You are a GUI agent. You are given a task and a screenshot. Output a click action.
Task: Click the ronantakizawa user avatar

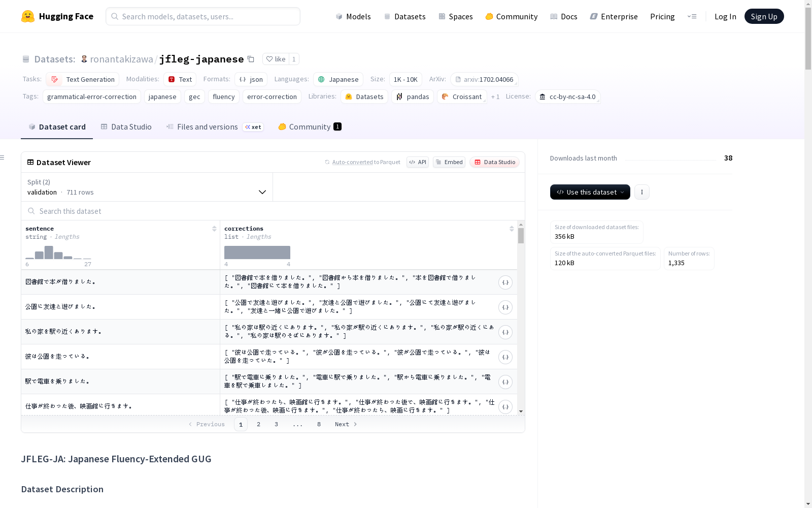pyautogui.click(x=84, y=59)
